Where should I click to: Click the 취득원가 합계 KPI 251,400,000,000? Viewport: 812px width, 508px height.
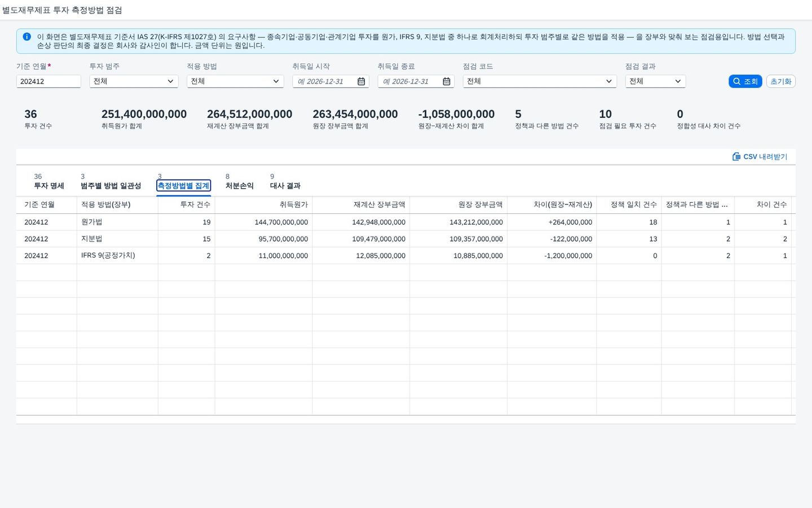click(144, 114)
